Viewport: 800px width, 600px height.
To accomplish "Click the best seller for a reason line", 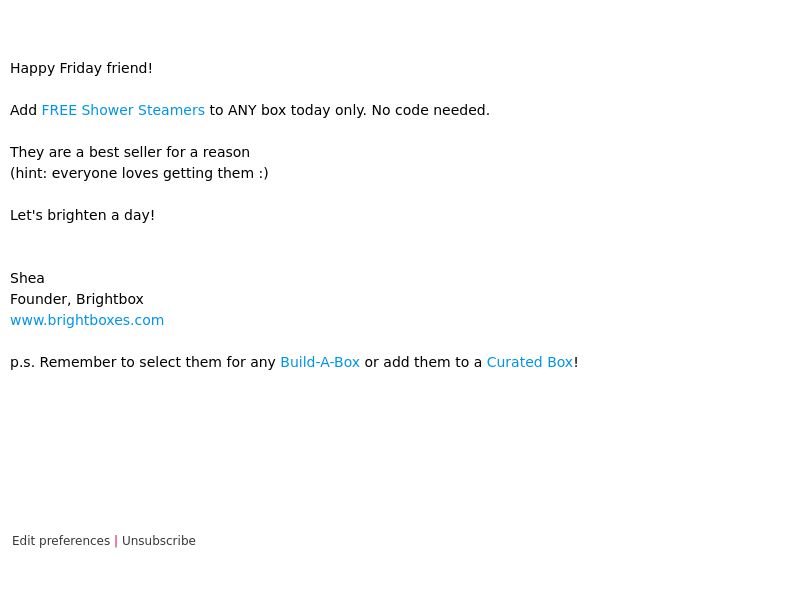I will [130, 152].
